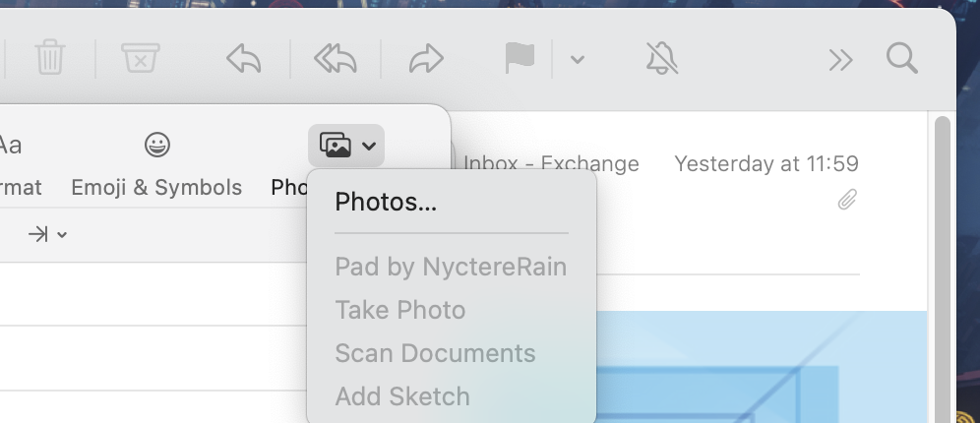
Task: Mute notifications with bell icon
Action: (x=662, y=59)
